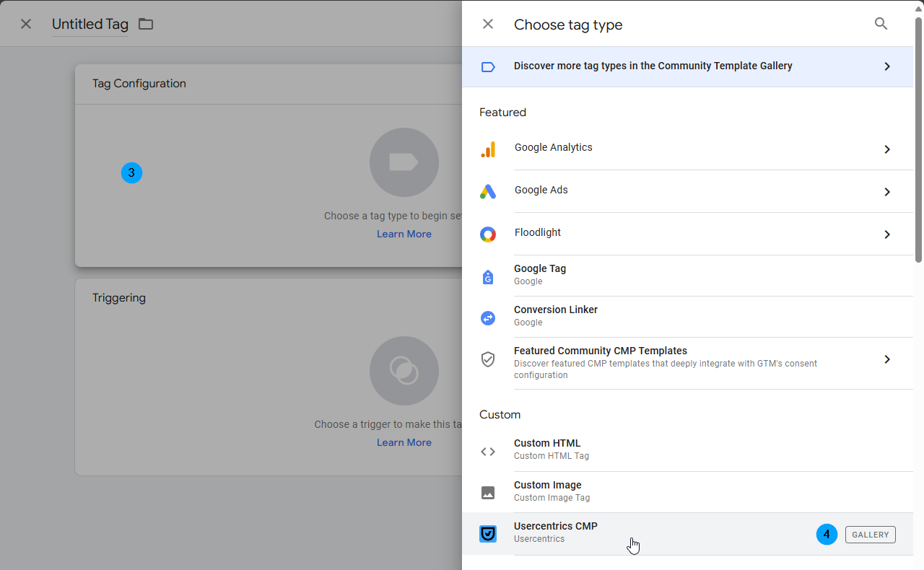Click the Tag Configuration placeholder tag icon

404,162
